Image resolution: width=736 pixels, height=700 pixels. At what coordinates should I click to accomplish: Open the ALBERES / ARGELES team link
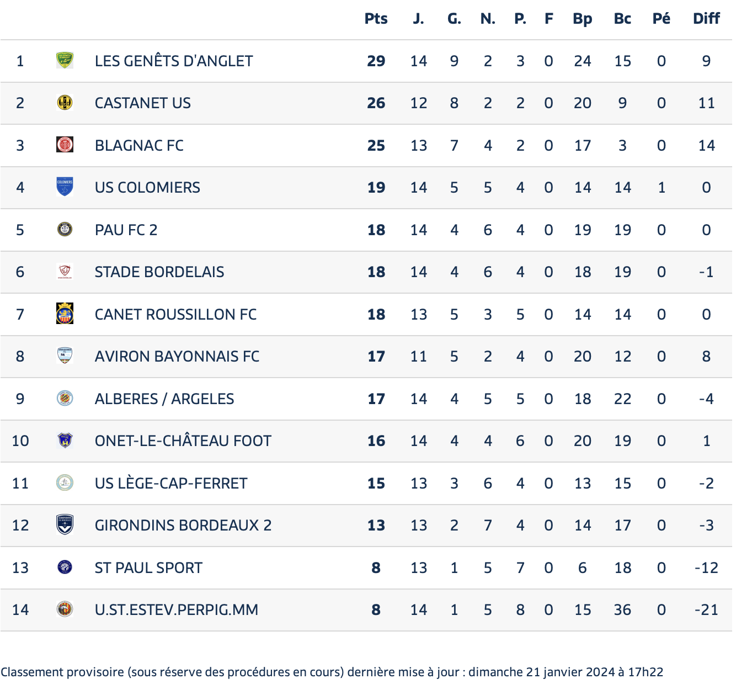pyautogui.click(x=164, y=399)
